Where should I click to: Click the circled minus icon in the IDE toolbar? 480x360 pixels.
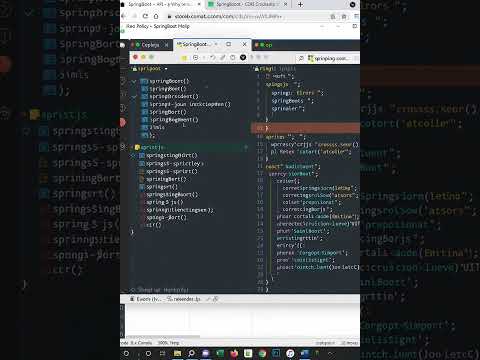pyautogui.click(x=196, y=58)
